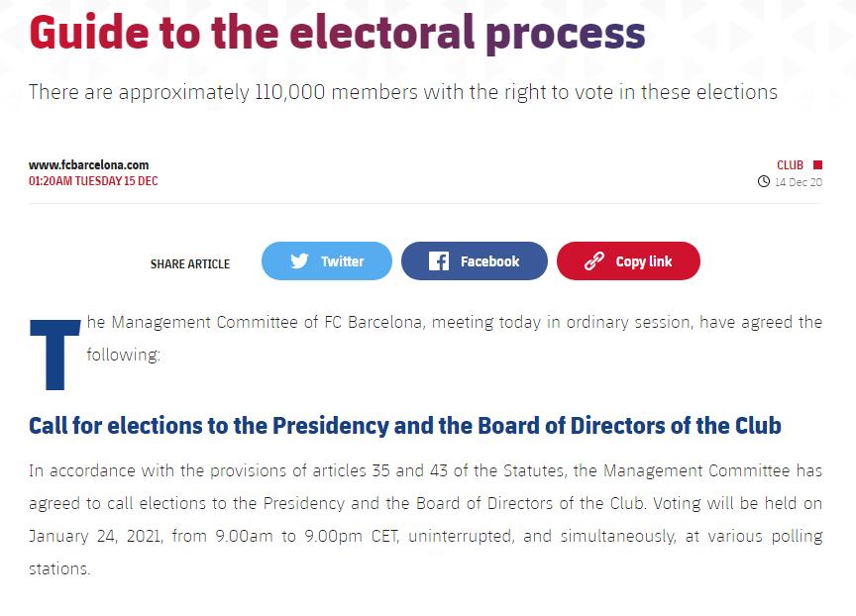
Task: Click www.fcbarcelona.com source text
Action: pyautogui.click(x=88, y=164)
